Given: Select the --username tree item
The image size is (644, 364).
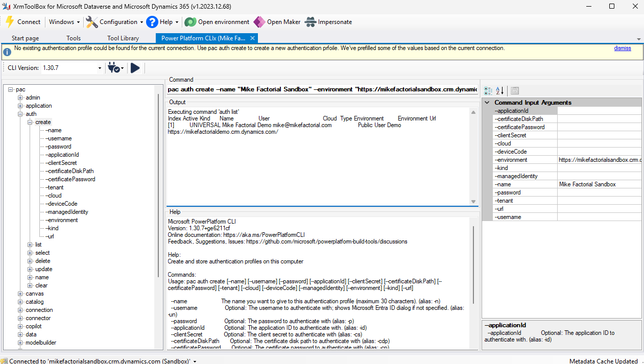Looking at the screenshot, I should click(x=59, y=138).
